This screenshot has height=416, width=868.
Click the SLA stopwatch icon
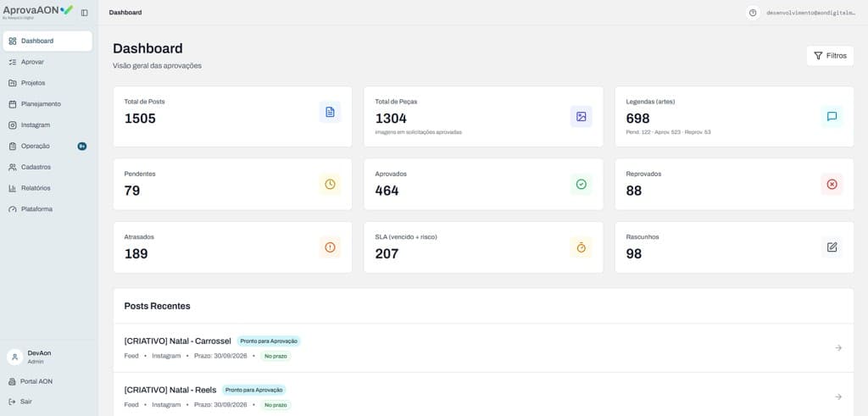581,247
